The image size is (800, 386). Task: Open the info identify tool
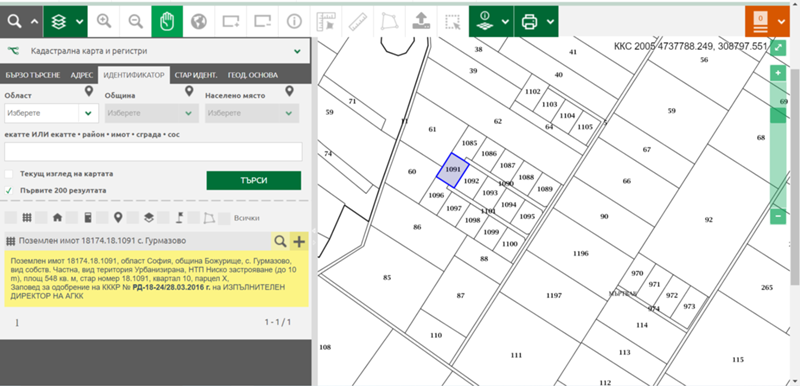pos(294,21)
